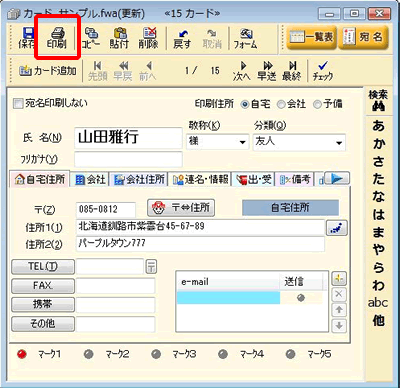
Task: Print the card with 印刷 icon
Action: pos(57,38)
